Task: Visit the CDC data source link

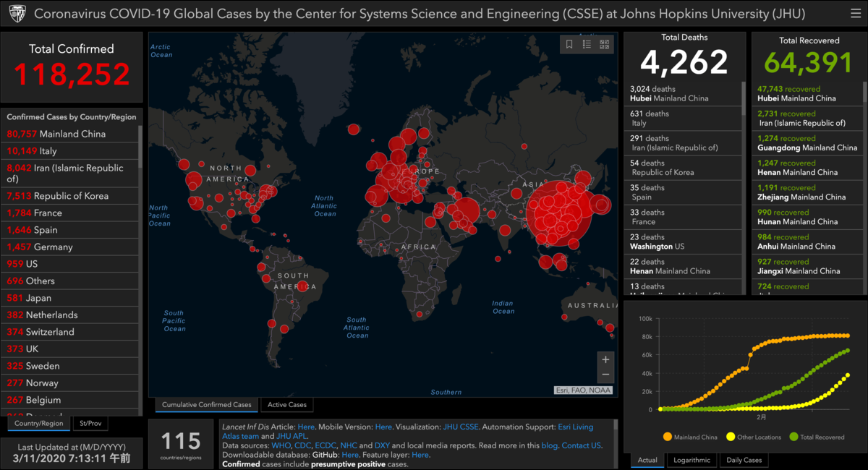Action: [x=302, y=445]
